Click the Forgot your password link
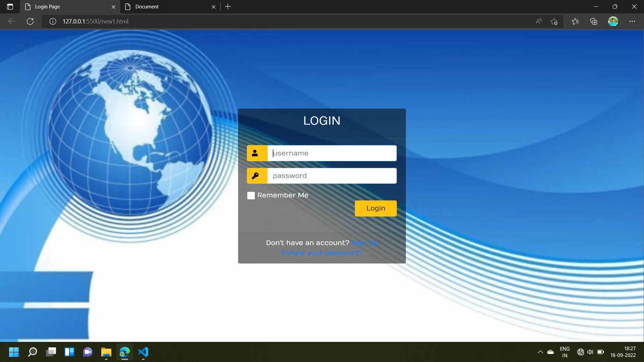The height and width of the screenshot is (362, 644). click(322, 253)
